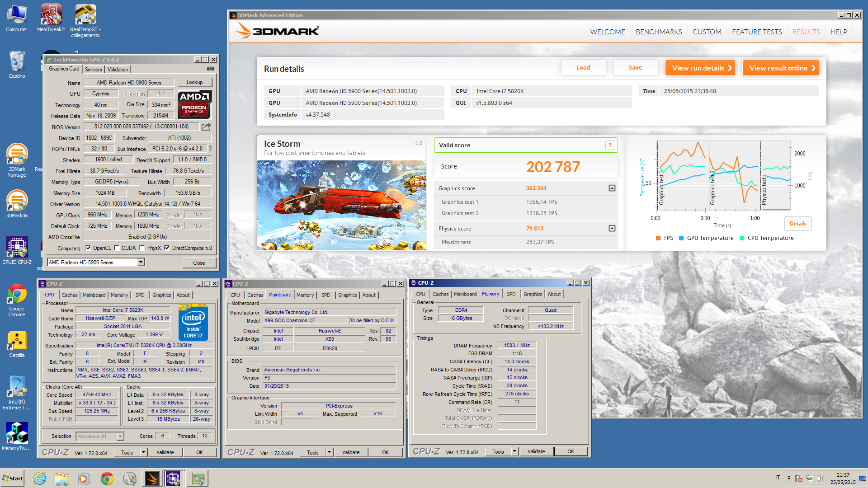Viewport: 868px width, 488px height.
Task: Click the GPU Name field in GPU-Z
Action: pos(129,83)
